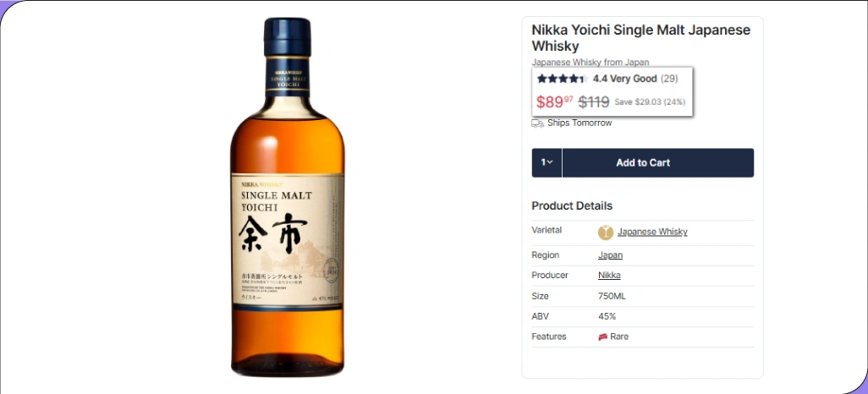This screenshot has height=394, width=868.
Task: Open the Nikka producer link
Action: 609,275
